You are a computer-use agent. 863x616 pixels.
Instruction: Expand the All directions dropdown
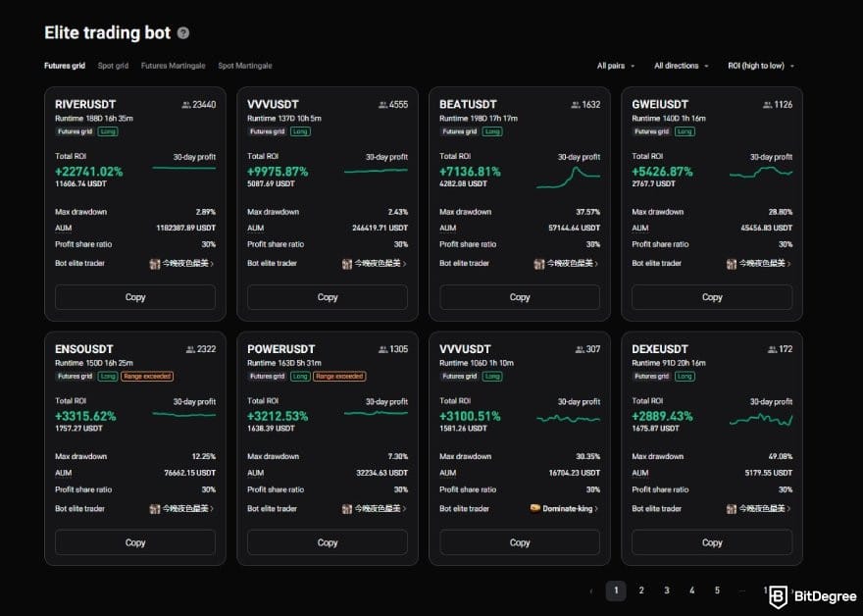coord(682,66)
